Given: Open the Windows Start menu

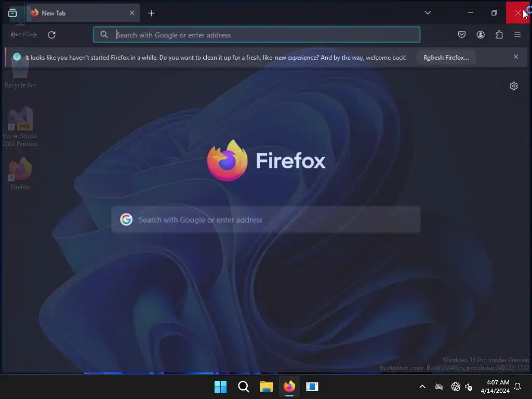Looking at the screenshot, I should click(x=220, y=387).
